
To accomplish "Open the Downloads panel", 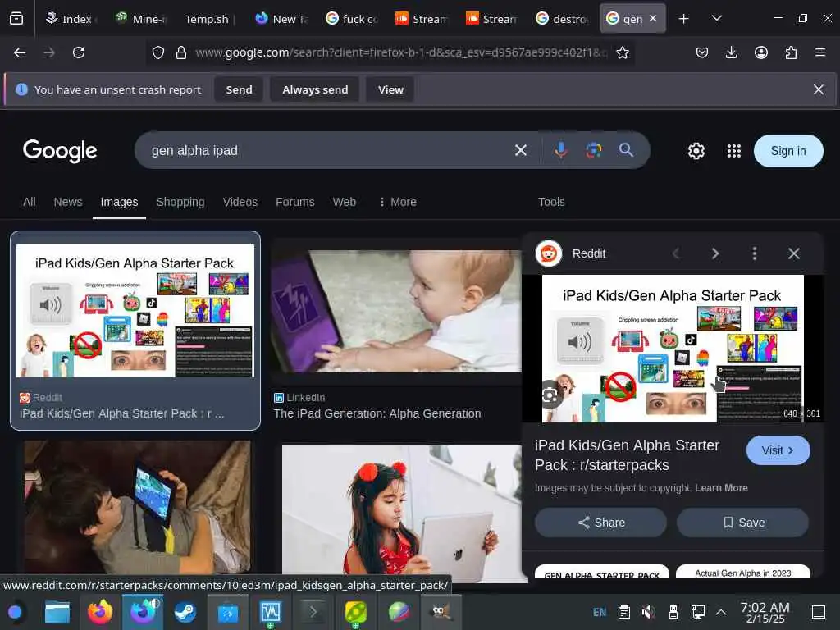I will (x=731, y=52).
